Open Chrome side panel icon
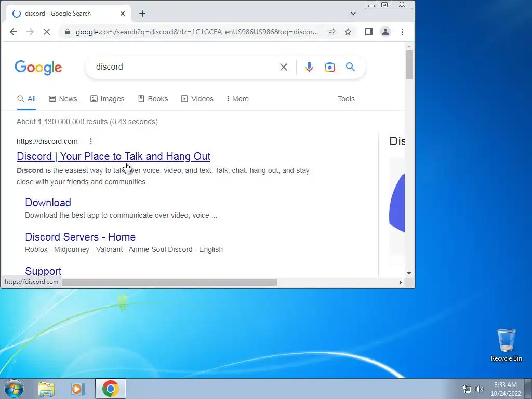Viewport: 532px width, 399px height. [369, 32]
